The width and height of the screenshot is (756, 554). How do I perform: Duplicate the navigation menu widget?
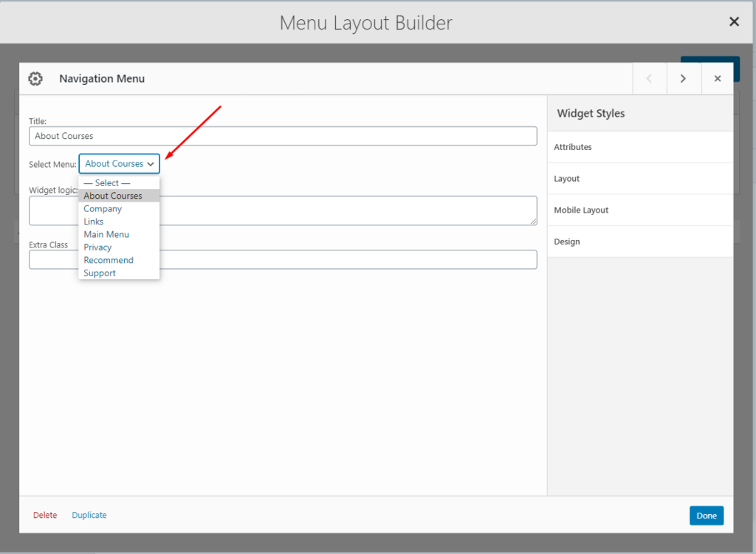point(89,515)
